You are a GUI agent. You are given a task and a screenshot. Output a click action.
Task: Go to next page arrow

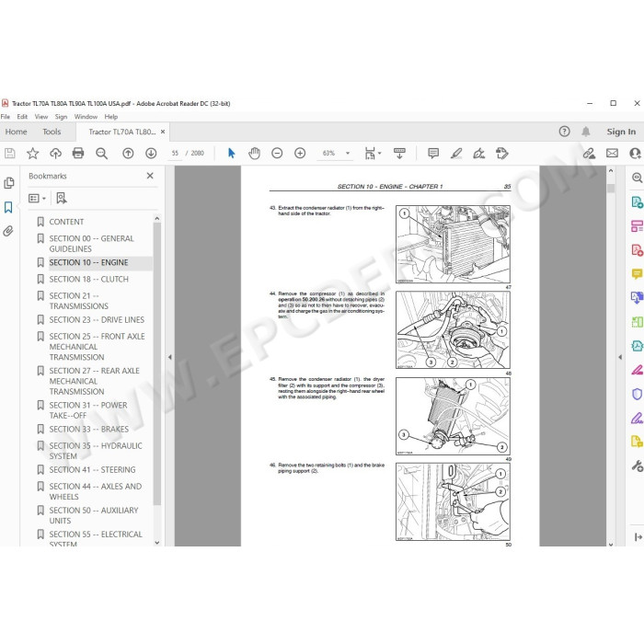point(151,154)
